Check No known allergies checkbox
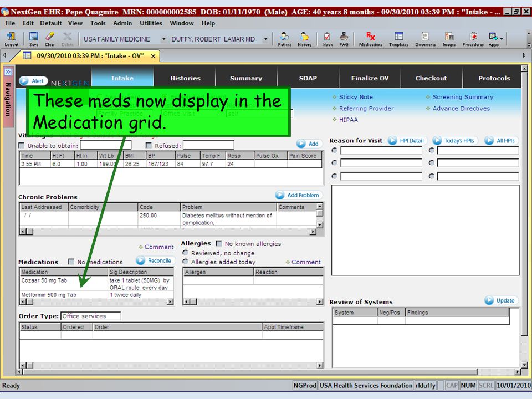 (219, 244)
